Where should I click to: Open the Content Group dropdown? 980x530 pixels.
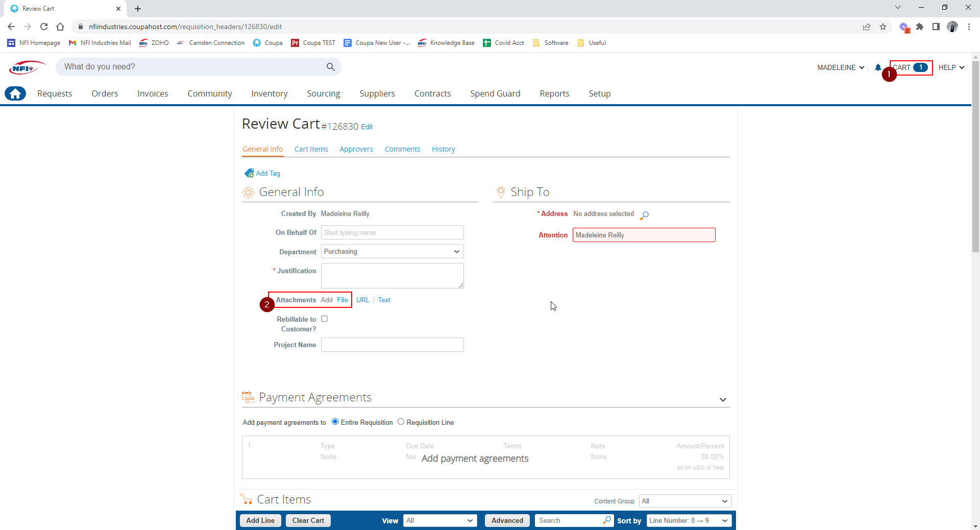click(685, 501)
